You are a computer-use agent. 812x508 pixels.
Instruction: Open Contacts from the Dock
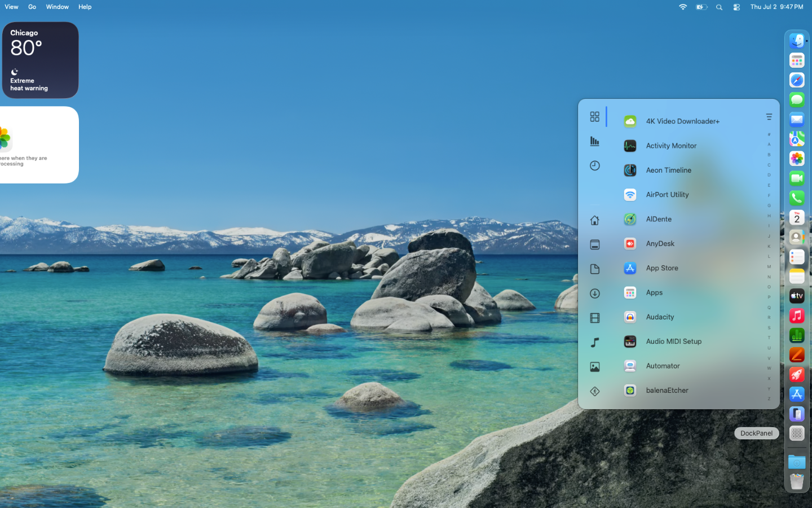tap(797, 237)
